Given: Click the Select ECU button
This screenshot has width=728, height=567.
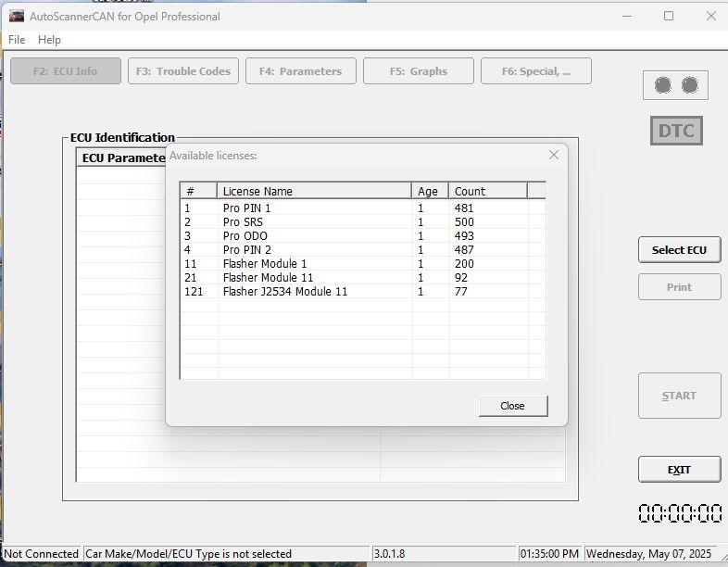Looking at the screenshot, I should [x=679, y=250].
